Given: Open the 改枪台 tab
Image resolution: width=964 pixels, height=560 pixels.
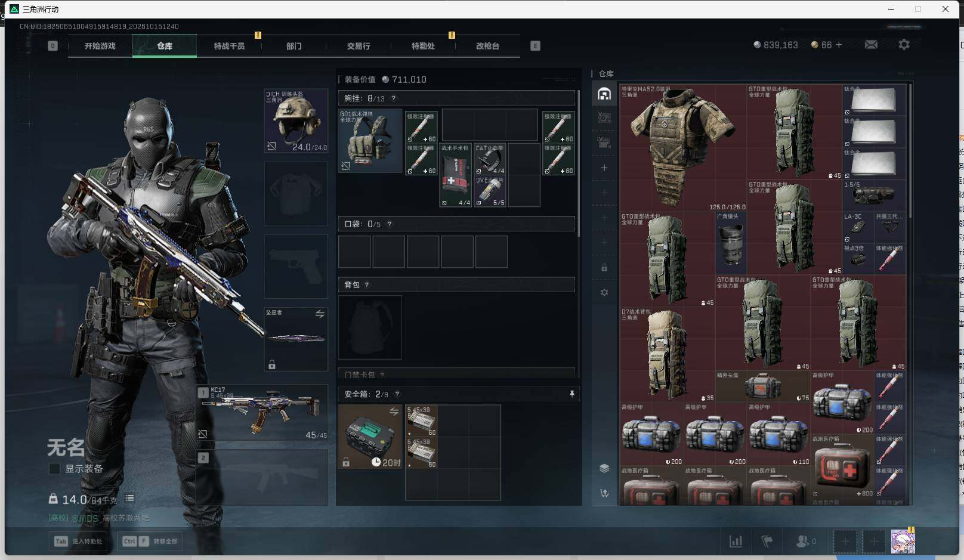Looking at the screenshot, I should click(487, 46).
